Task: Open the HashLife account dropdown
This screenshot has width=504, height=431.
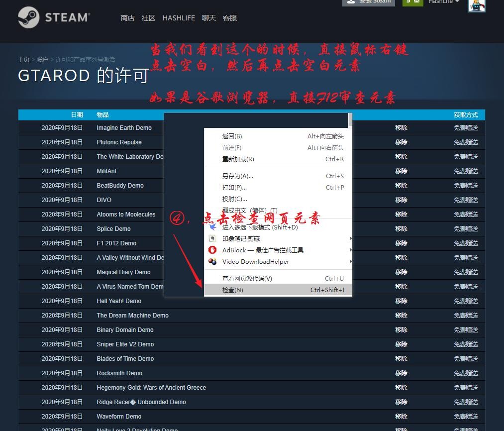Action: point(443,2)
